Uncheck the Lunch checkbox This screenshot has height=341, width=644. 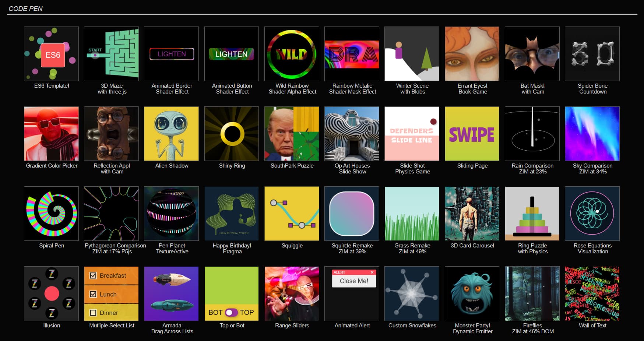tap(93, 294)
